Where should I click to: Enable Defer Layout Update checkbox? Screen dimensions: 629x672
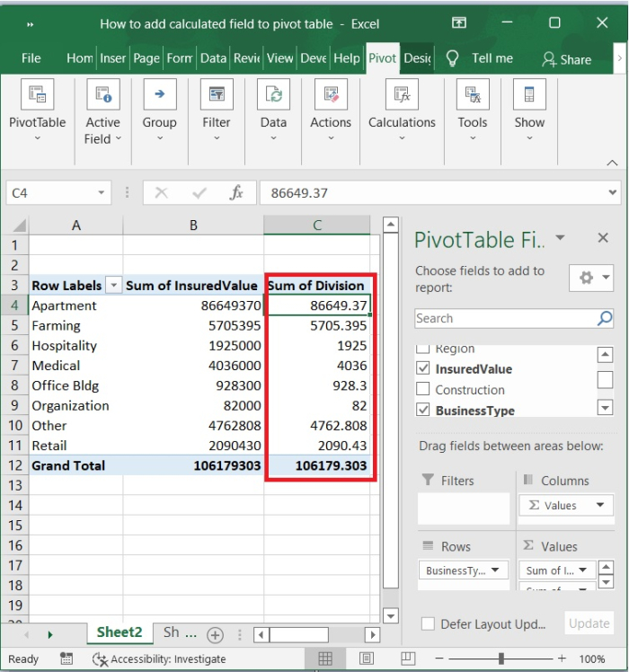(x=429, y=624)
